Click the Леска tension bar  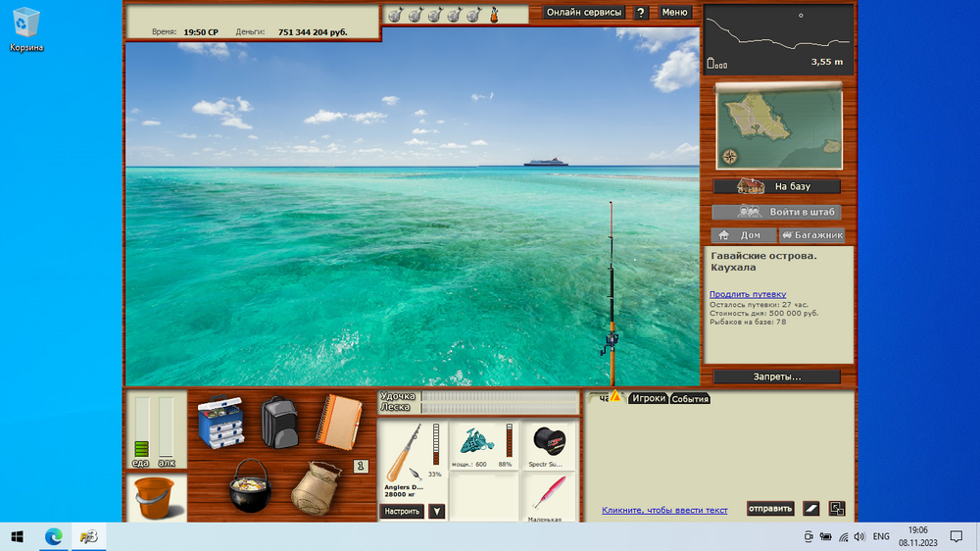(x=500, y=407)
